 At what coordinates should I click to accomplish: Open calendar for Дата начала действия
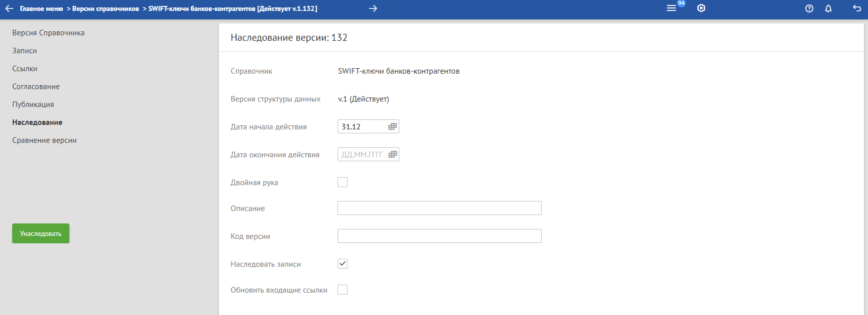point(392,127)
